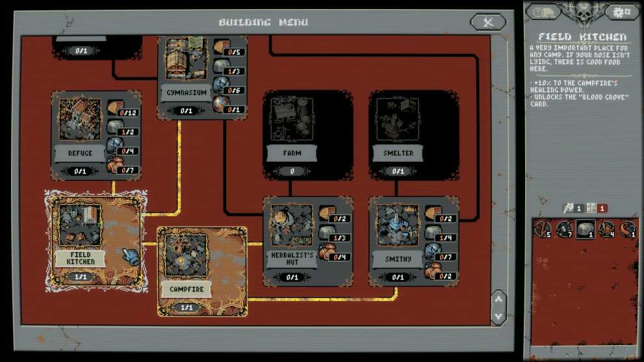The height and width of the screenshot is (362, 644).
Task: Open the encyclopedia icon left of skull
Action: (543, 12)
